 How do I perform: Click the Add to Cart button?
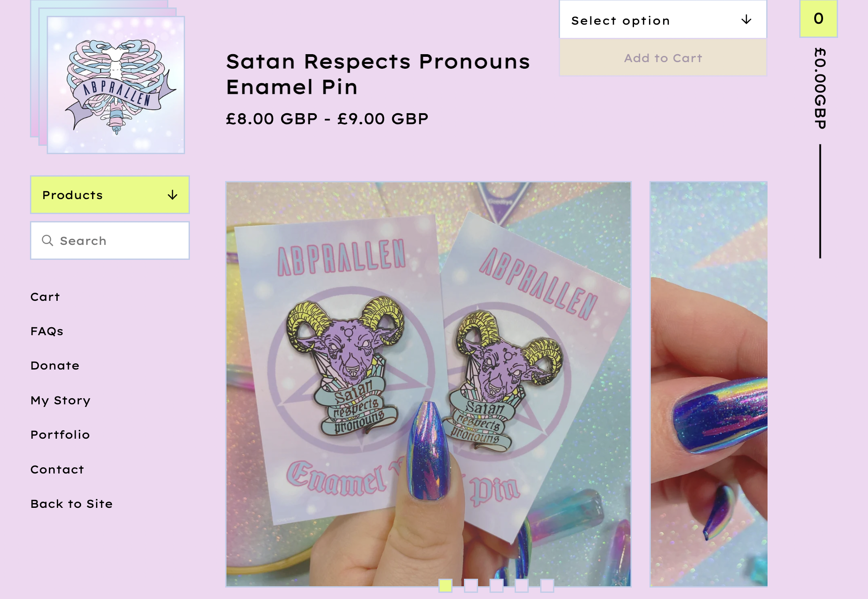(x=663, y=58)
